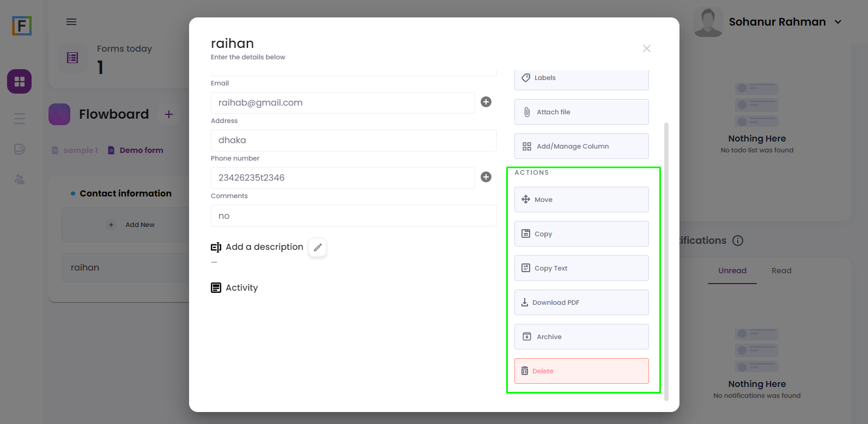Image resolution: width=868 pixels, height=424 pixels.
Task: Click the Flowboard plus icon
Action: tap(169, 114)
